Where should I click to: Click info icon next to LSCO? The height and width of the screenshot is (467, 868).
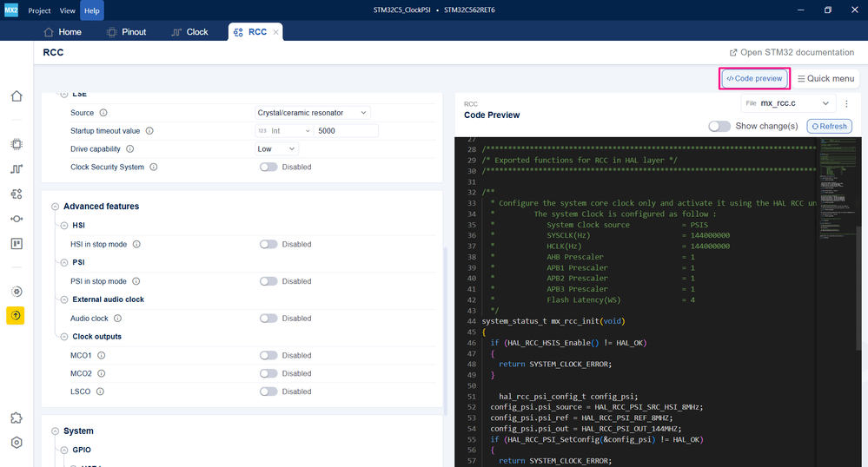(100, 391)
